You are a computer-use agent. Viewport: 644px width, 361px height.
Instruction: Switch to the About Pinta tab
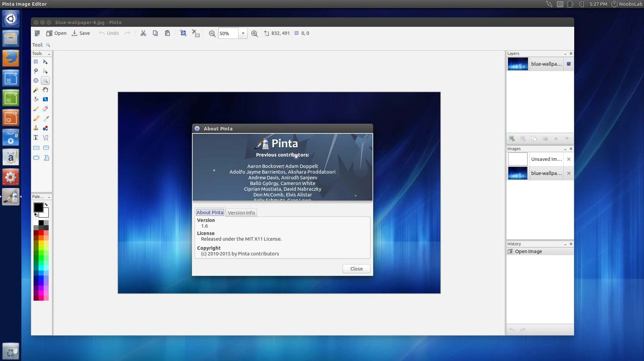tap(210, 213)
